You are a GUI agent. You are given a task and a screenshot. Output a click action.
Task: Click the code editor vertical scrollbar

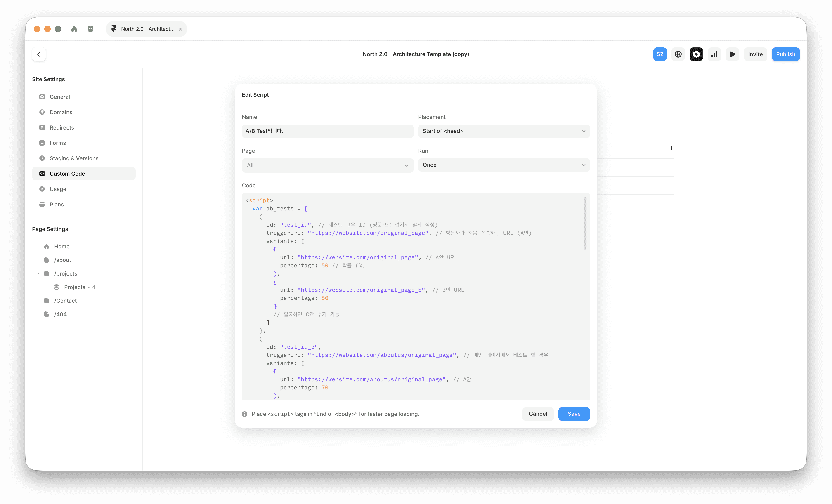pos(585,224)
